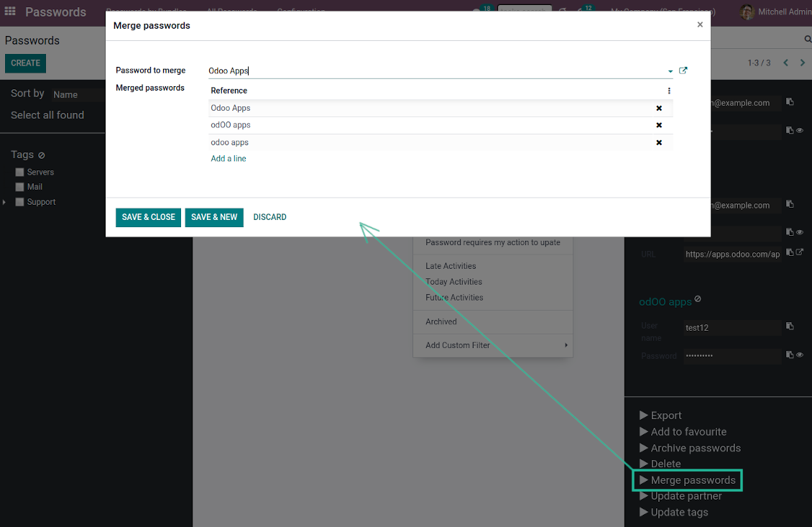The image size is (812, 527).
Task: Run the Delete action
Action: tap(660, 464)
